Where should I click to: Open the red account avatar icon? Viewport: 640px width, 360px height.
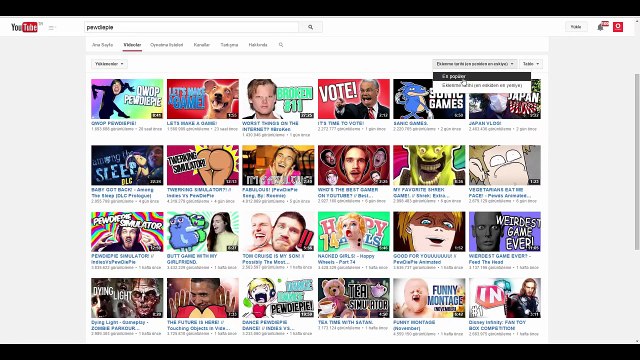click(x=618, y=27)
